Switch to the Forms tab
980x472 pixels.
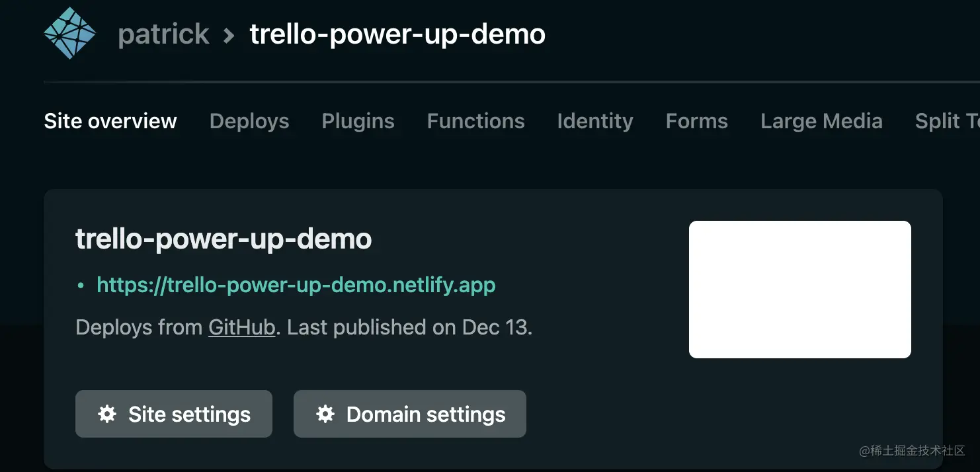tap(696, 121)
